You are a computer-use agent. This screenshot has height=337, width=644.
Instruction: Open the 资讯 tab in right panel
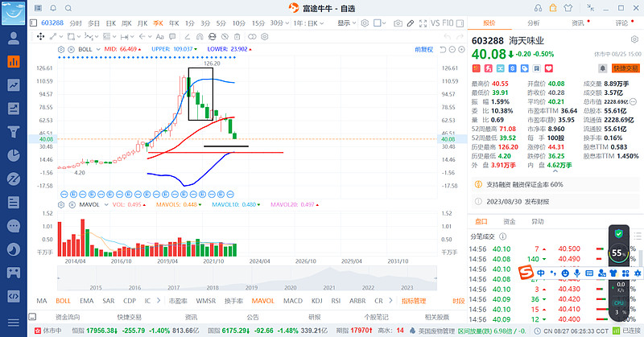click(x=578, y=23)
